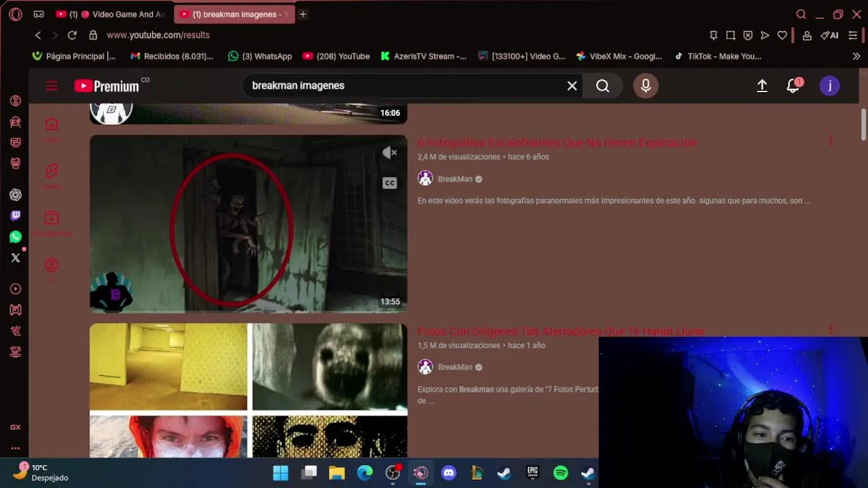Open the GX Corner gamepad icon

(39, 14)
